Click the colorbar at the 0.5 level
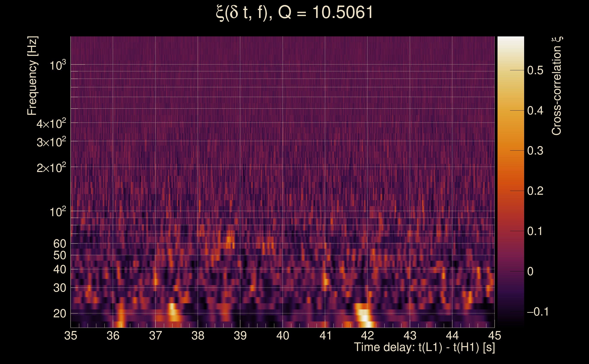Screen dimensions: 589x364 510,70
